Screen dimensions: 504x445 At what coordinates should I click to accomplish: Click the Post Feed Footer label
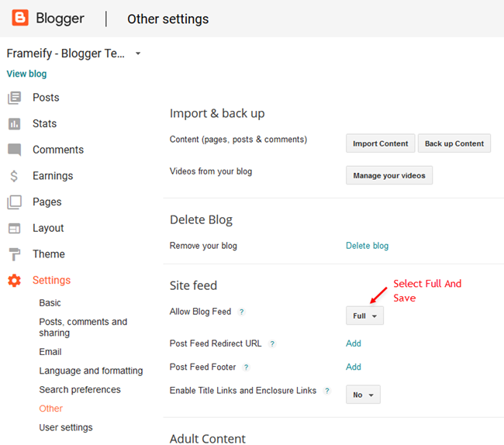[203, 367]
